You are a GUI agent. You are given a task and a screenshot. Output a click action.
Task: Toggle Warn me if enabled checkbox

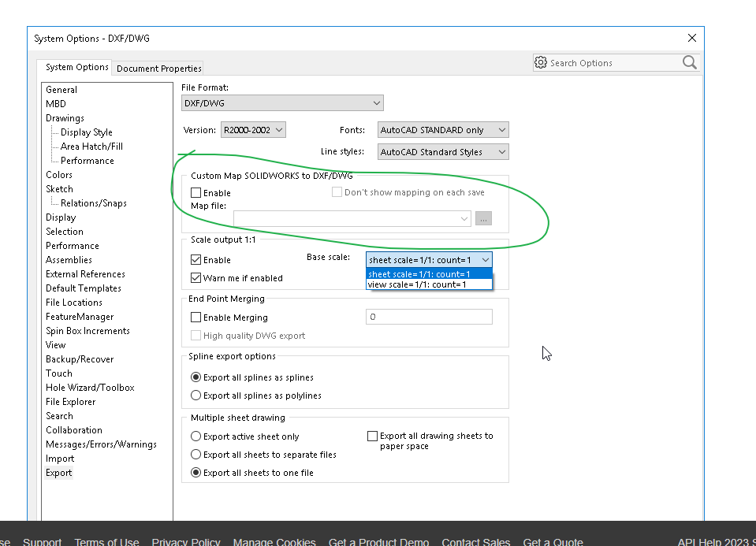tap(196, 278)
